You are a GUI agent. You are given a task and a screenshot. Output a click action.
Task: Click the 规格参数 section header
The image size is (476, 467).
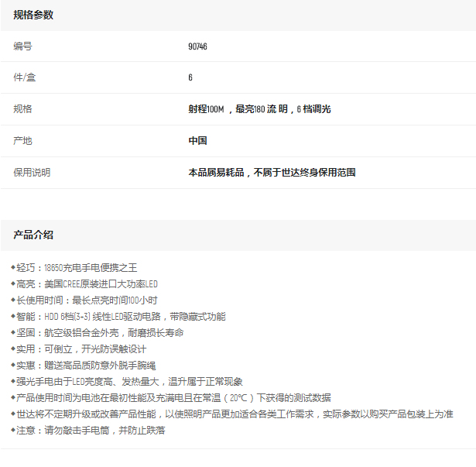33,15
